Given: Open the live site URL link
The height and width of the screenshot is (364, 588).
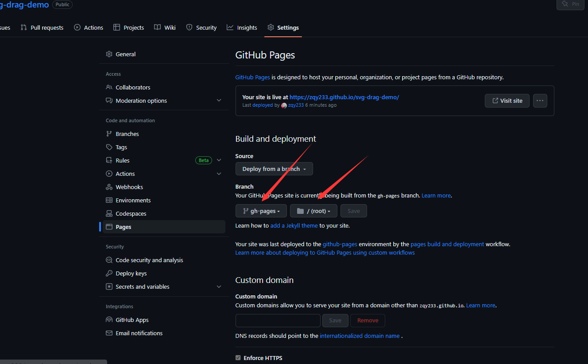Looking at the screenshot, I should click(344, 97).
